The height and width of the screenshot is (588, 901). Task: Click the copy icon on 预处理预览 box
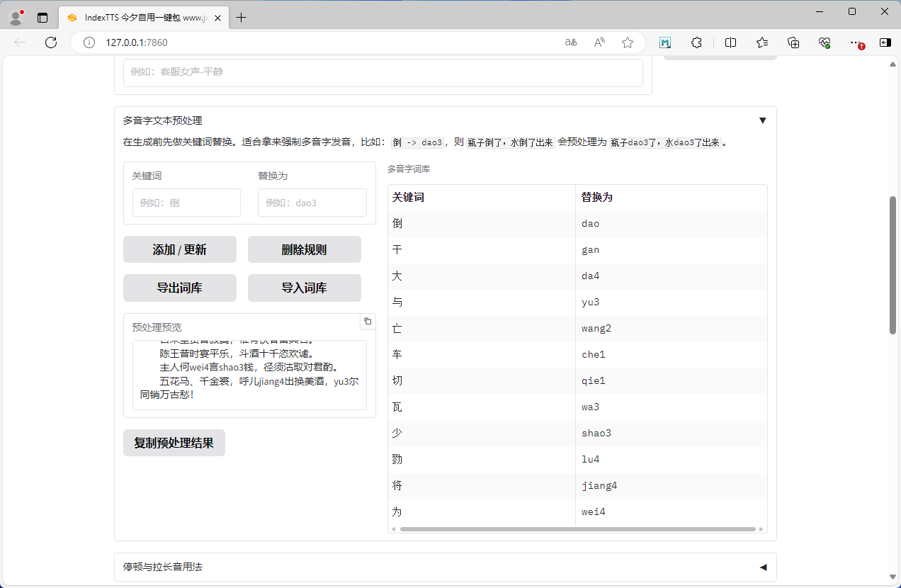click(x=368, y=322)
